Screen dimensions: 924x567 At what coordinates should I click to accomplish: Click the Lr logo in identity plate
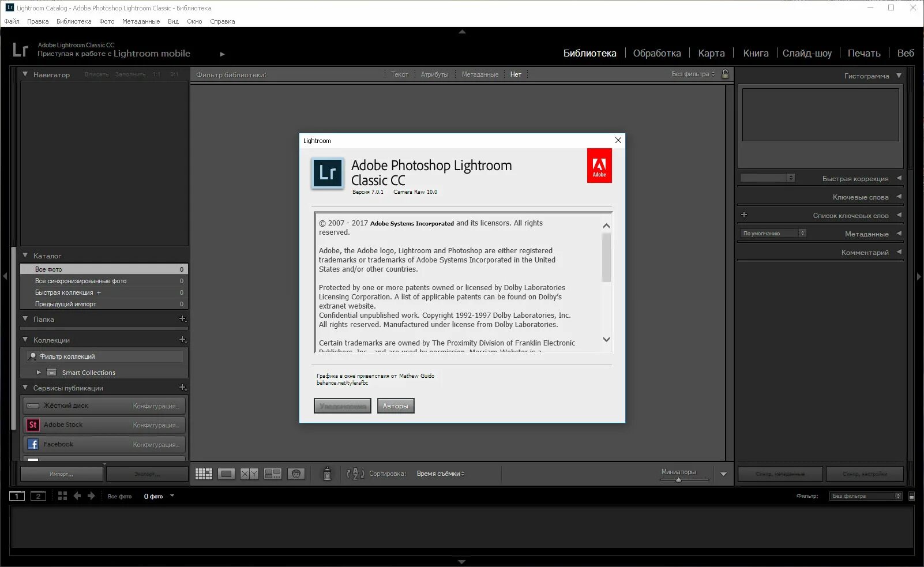pyautogui.click(x=20, y=50)
